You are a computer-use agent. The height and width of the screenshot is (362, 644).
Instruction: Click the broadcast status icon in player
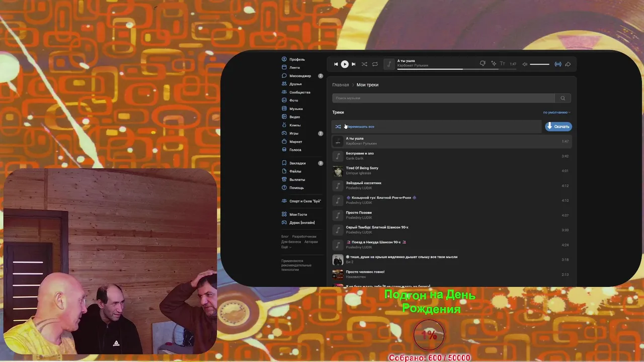point(557,64)
